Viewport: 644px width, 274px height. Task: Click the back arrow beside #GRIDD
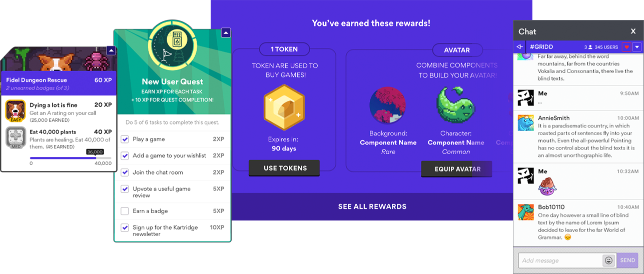point(519,47)
